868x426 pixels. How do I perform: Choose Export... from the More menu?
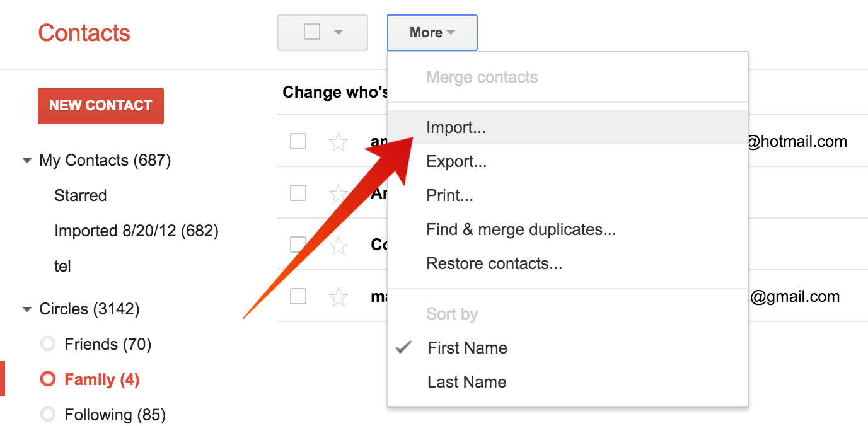click(456, 161)
